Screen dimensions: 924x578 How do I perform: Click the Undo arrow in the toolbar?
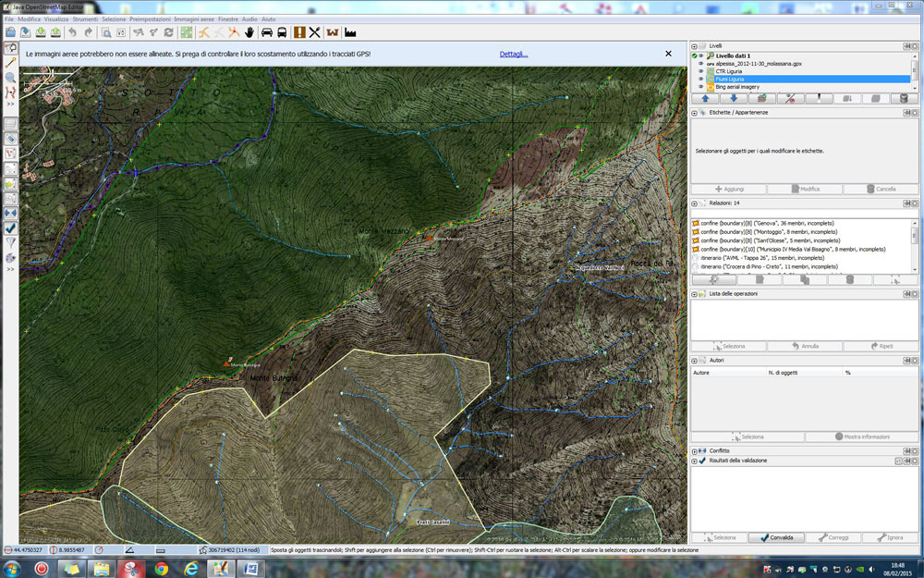pos(72,32)
